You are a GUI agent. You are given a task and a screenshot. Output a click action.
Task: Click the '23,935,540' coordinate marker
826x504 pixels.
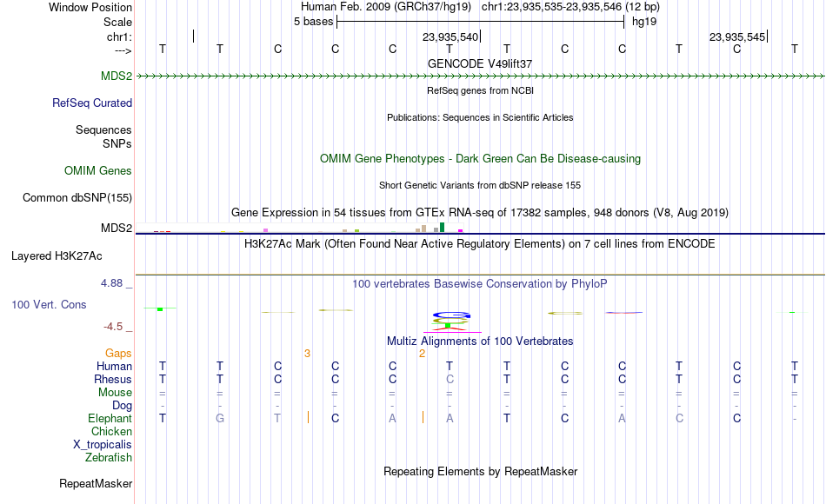point(450,36)
